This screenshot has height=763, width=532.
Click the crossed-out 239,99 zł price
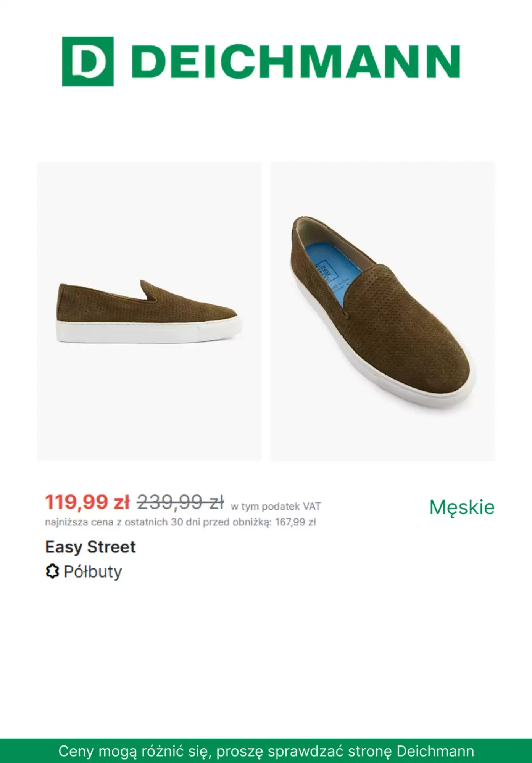point(180,502)
